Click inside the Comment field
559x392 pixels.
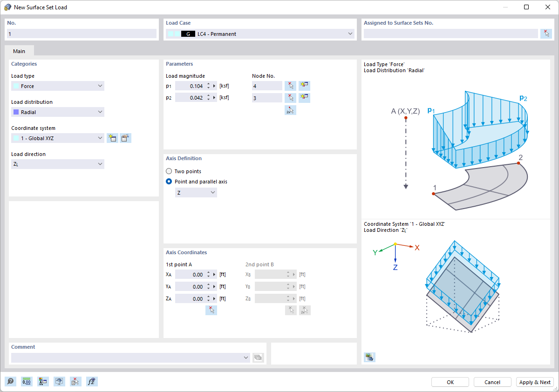click(126, 358)
